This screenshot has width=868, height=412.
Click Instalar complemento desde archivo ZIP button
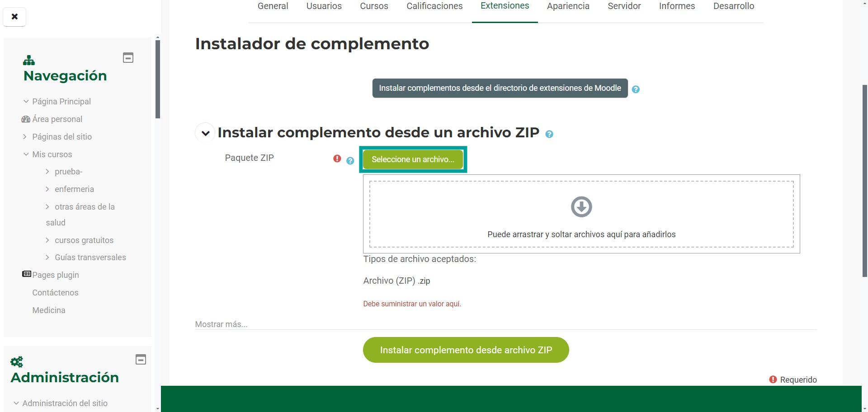click(466, 350)
